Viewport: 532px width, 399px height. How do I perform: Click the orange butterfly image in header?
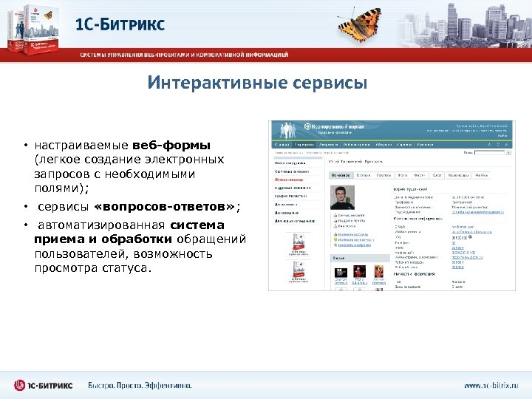(x=360, y=24)
